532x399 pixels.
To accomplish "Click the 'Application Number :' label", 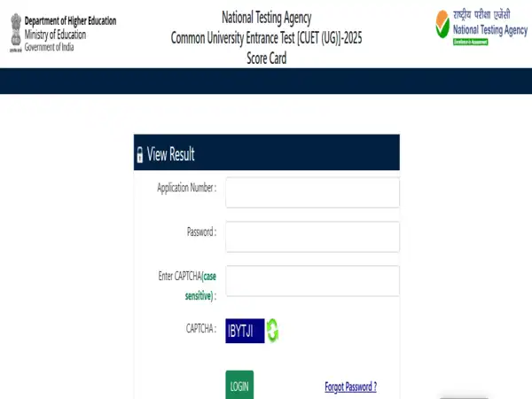I will pos(186,188).
